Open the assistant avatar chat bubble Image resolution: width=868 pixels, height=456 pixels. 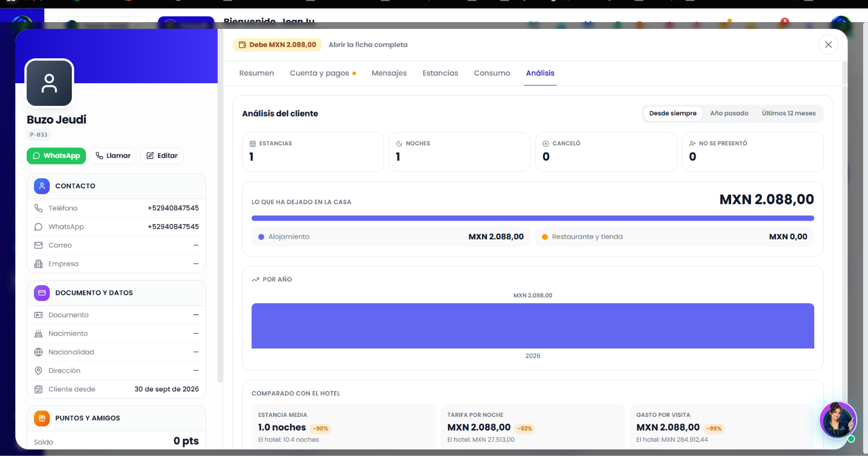click(838, 420)
